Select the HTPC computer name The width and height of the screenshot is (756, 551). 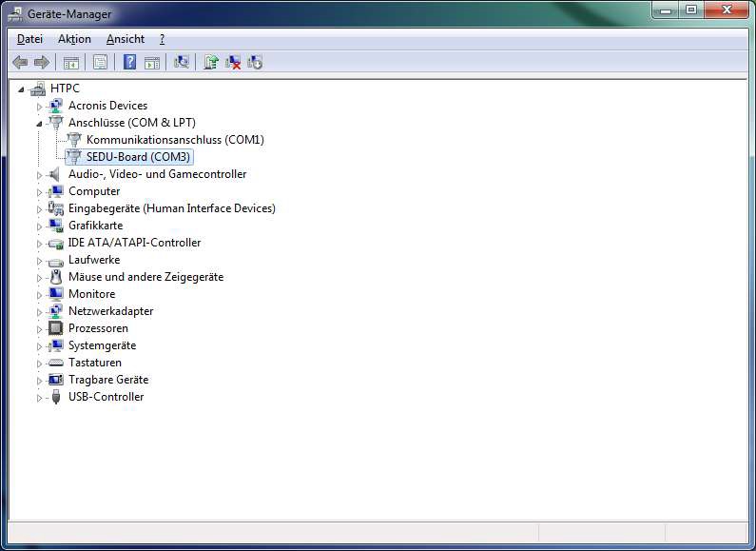(65, 89)
